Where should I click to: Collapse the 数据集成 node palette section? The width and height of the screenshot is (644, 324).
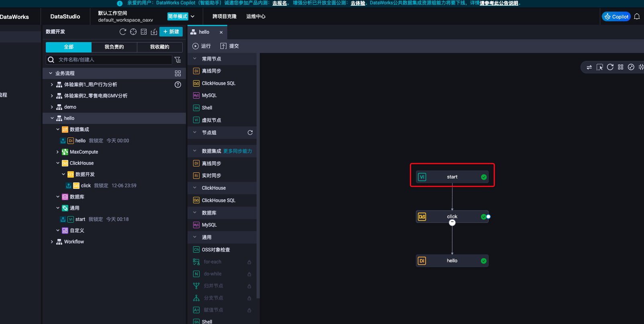[x=195, y=151]
